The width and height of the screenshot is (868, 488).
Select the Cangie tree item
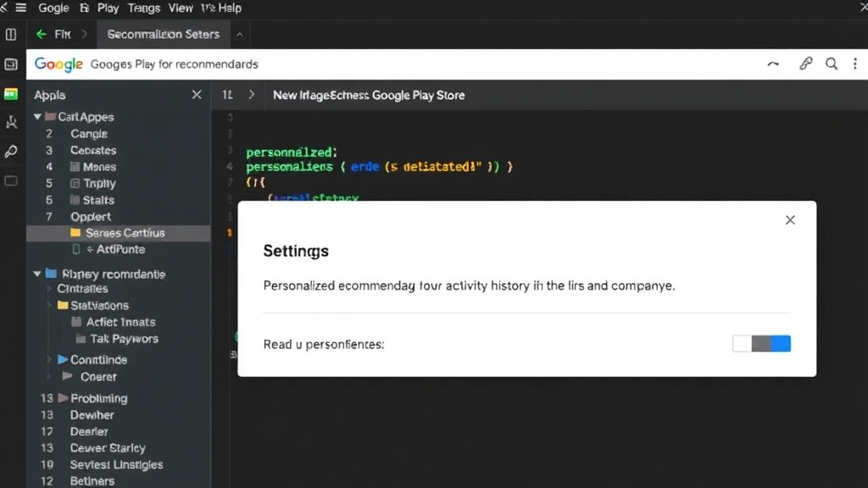88,133
